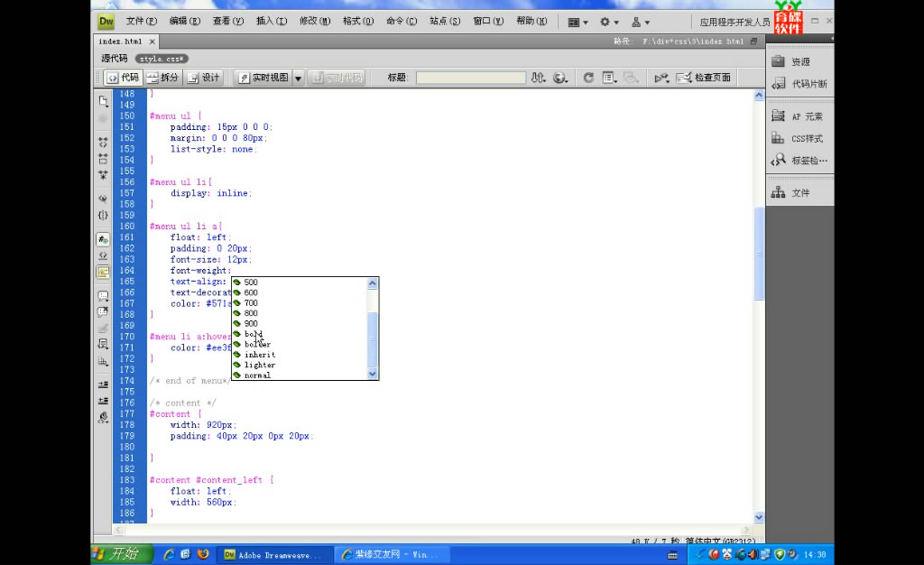Open the preview in browser globe icon
The height and width of the screenshot is (565, 924).
point(560,78)
